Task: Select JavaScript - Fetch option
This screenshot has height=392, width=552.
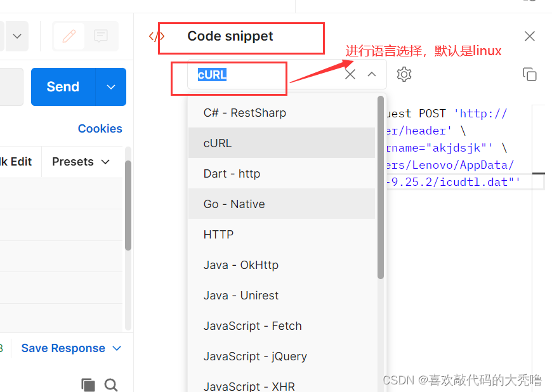Action: pyautogui.click(x=253, y=326)
